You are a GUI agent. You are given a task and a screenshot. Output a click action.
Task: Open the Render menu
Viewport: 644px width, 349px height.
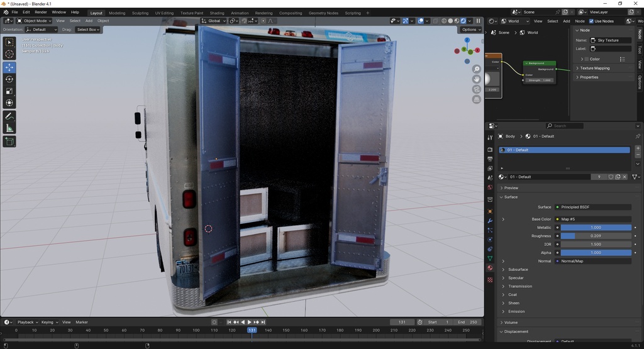coord(41,12)
